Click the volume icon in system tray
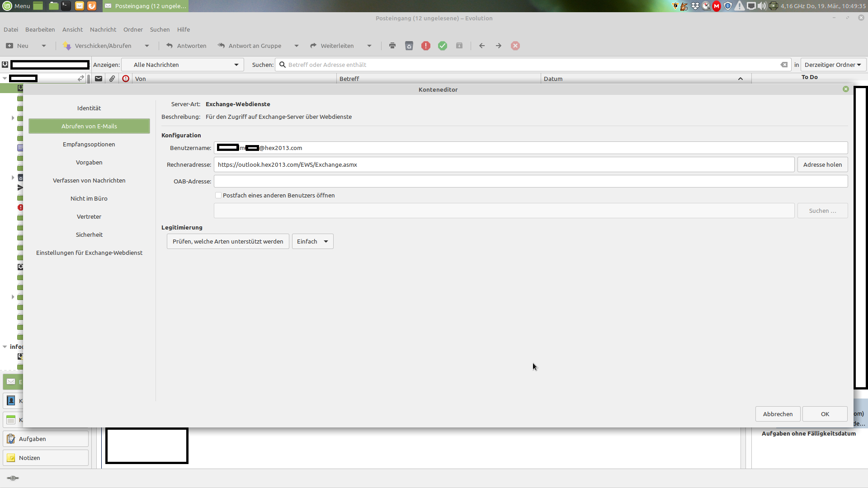This screenshot has width=868, height=488. pyautogui.click(x=762, y=6)
